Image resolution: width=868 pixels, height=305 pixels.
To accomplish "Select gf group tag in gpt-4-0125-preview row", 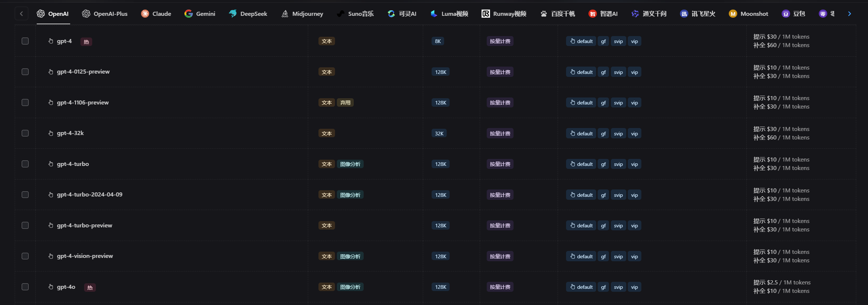I will pyautogui.click(x=603, y=72).
